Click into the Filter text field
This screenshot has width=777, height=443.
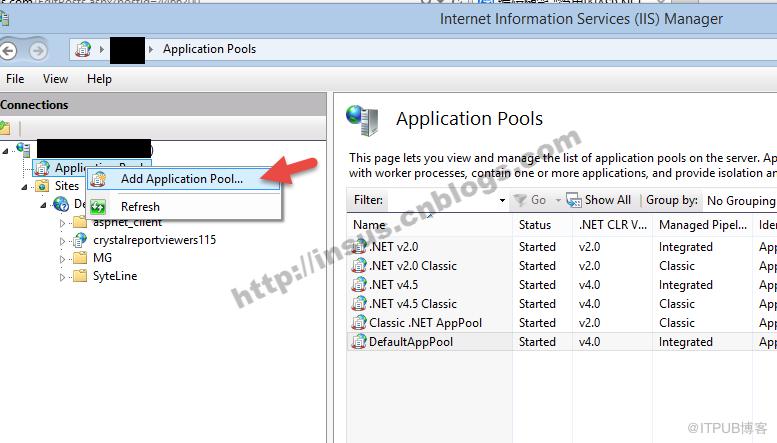point(442,200)
